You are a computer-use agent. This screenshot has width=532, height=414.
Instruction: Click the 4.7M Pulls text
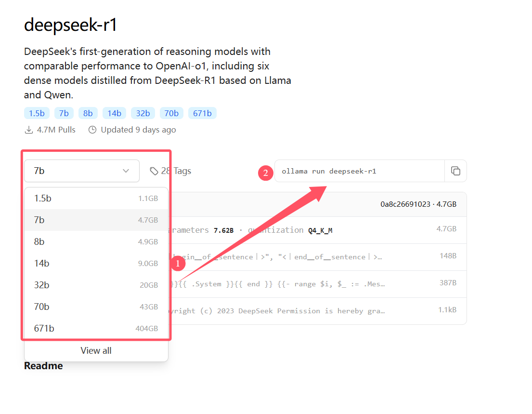[56, 130]
